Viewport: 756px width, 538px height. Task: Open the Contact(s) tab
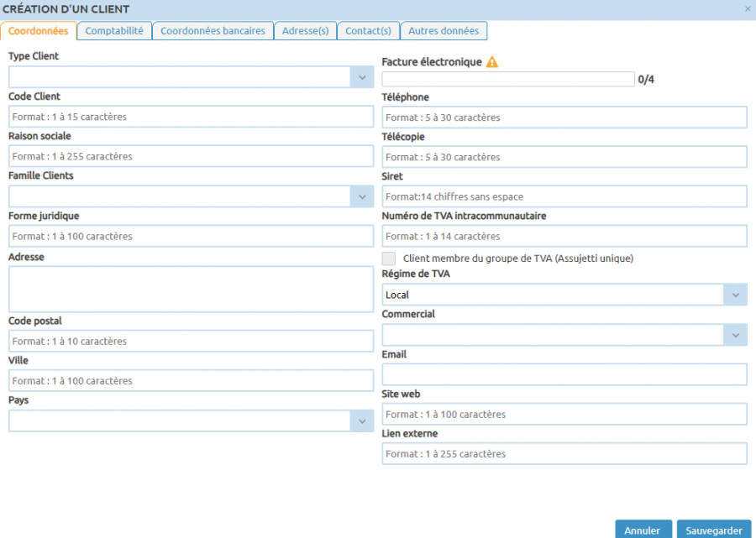369,31
